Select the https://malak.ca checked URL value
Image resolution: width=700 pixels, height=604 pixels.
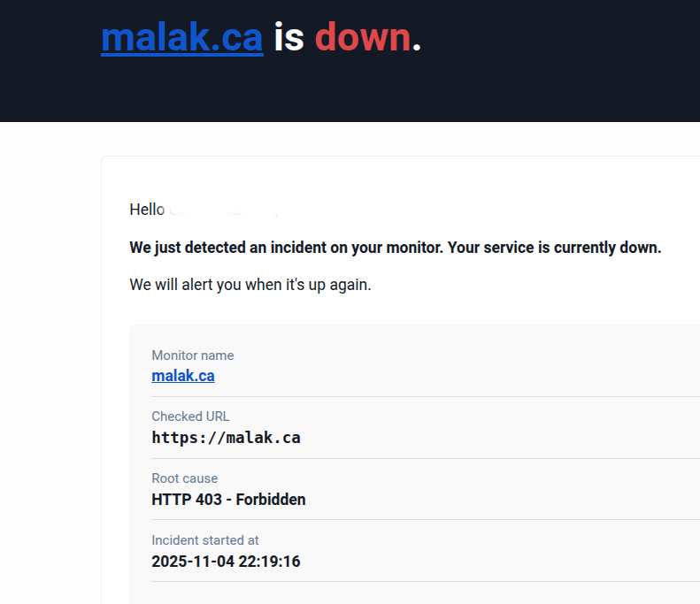[x=226, y=438]
